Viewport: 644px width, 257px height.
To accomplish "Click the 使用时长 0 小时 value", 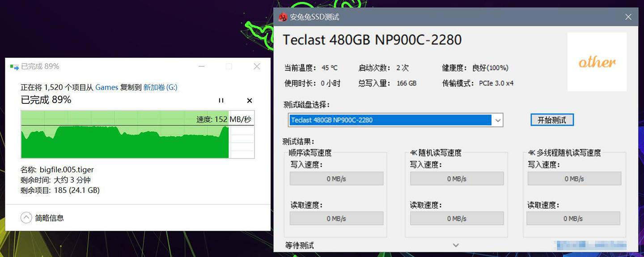I will [x=330, y=83].
